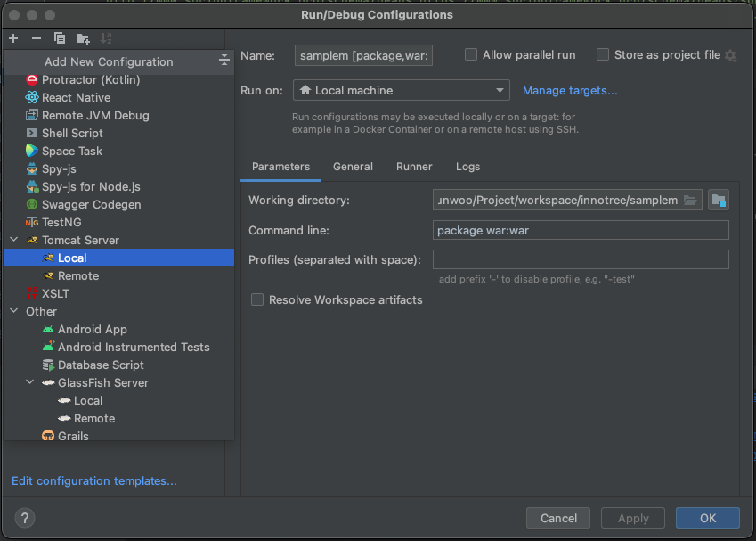The image size is (756, 541).
Task: Click the Cancel button
Action: click(x=558, y=518)
